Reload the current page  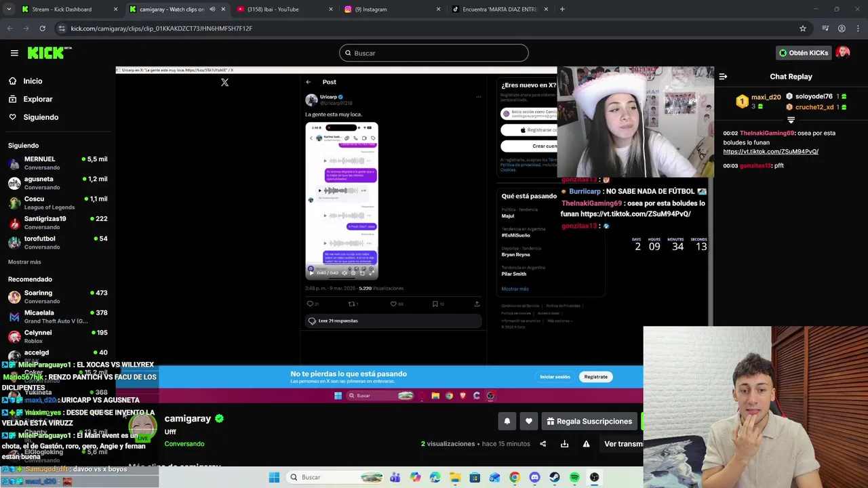[43, 28]
